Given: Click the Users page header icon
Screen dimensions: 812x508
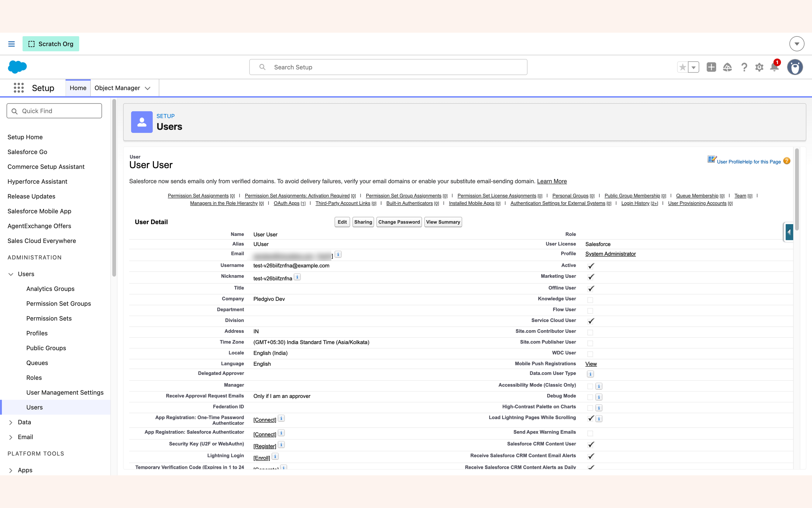Looking at the screenshot, I should coord(142,122).
